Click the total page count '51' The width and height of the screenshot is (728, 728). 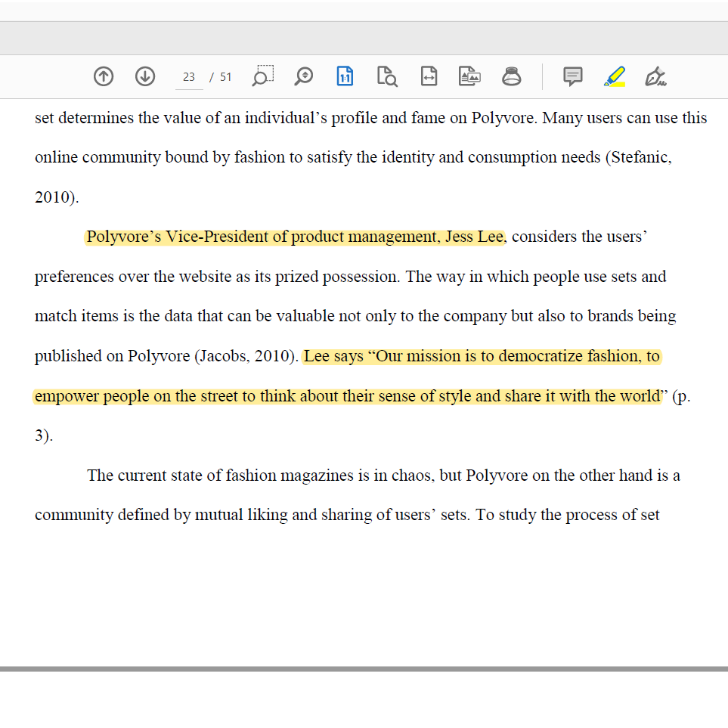(225, 77)
